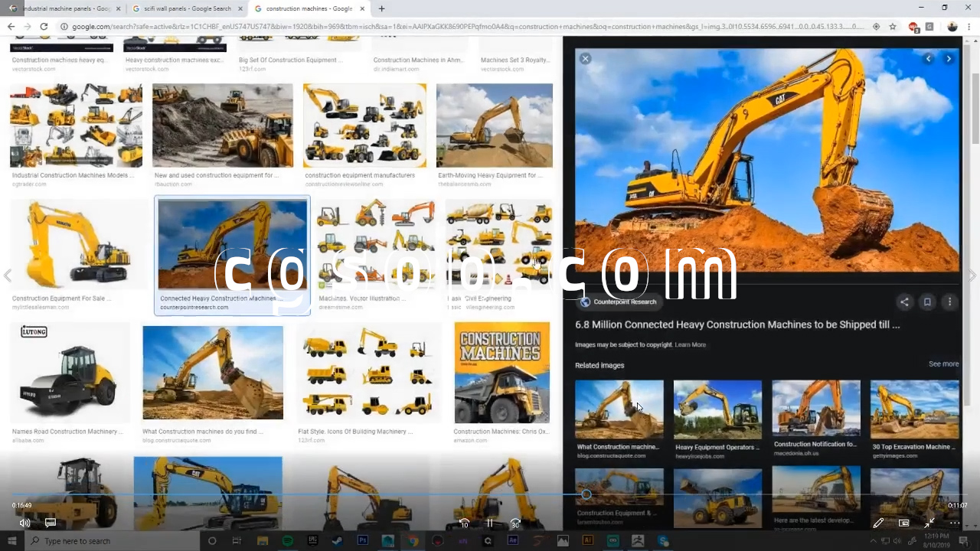Open the Counterpoint Research source link
Image resolution: width=980 pixels, height=551 pixels.
619,302
